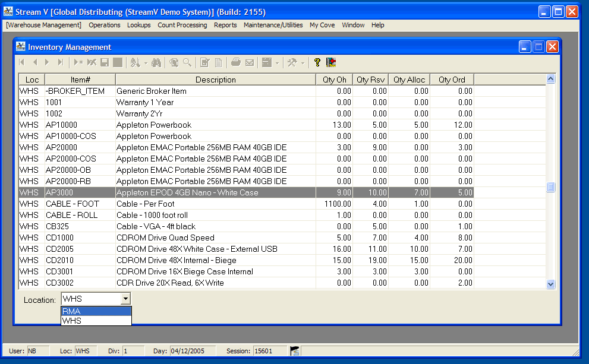Click the binoculars find icon
The image size is (589, 364).
point(156,62)
